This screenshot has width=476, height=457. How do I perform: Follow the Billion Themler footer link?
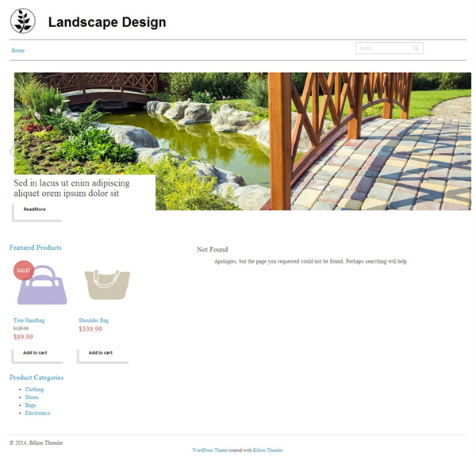pyautogui.click(x=268, y=451)
